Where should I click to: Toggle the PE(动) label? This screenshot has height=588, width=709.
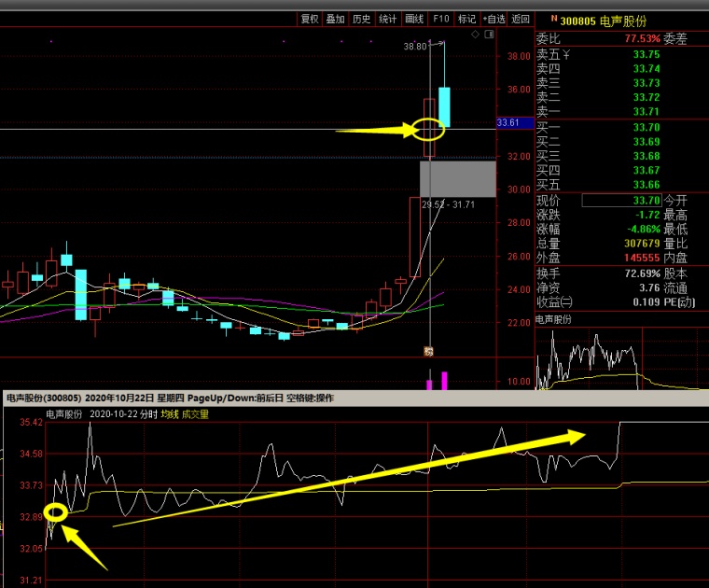tap(679, 301)
